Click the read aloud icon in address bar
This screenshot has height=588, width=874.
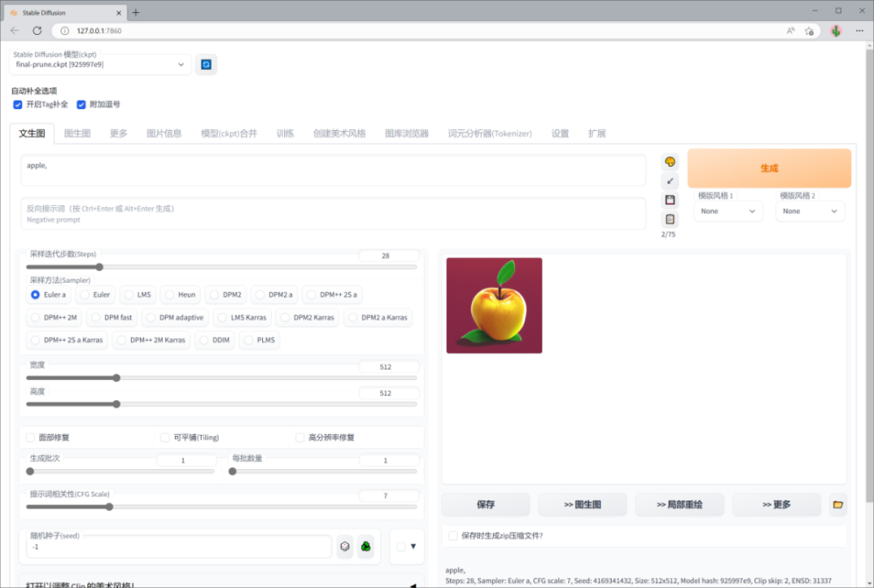790,31
